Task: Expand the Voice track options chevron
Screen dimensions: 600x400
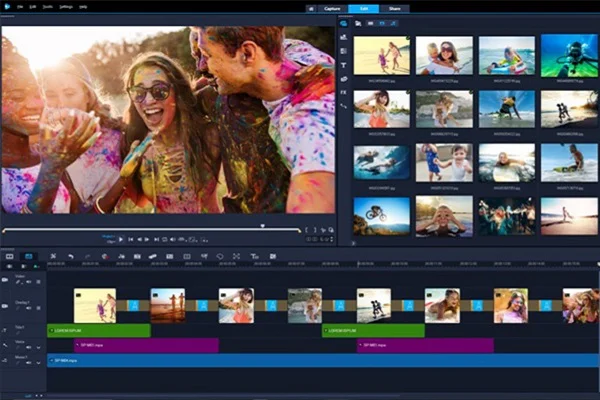Action: click(38, 348)
